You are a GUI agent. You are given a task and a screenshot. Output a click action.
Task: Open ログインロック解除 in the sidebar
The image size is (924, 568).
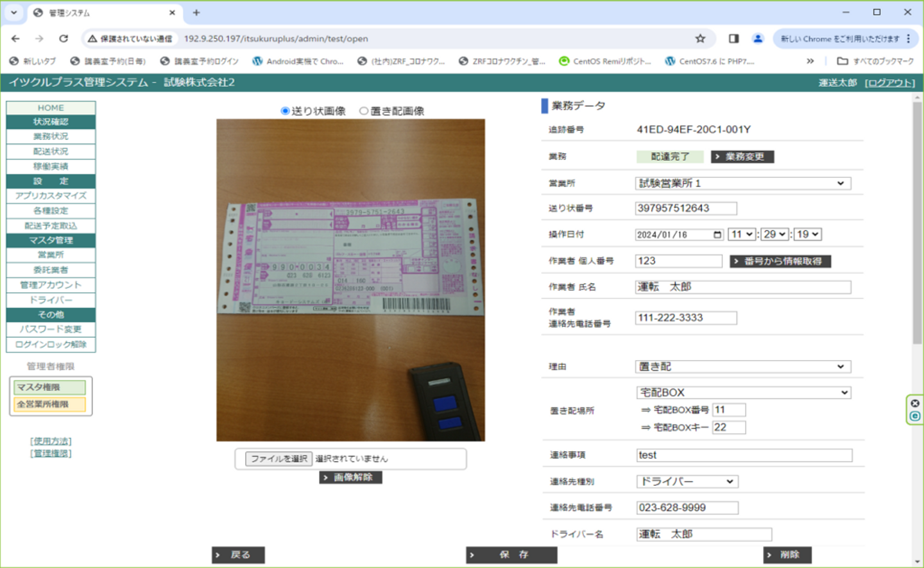pos(51,345)
